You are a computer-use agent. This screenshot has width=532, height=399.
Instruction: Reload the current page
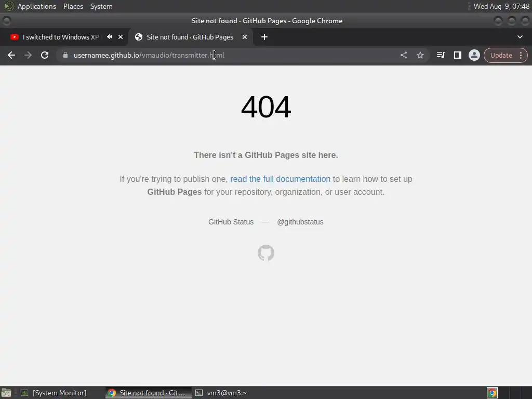(45, 55)
